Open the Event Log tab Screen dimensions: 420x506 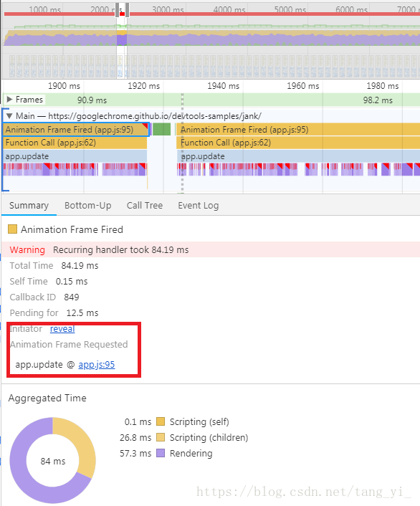[x=199, y=206]
